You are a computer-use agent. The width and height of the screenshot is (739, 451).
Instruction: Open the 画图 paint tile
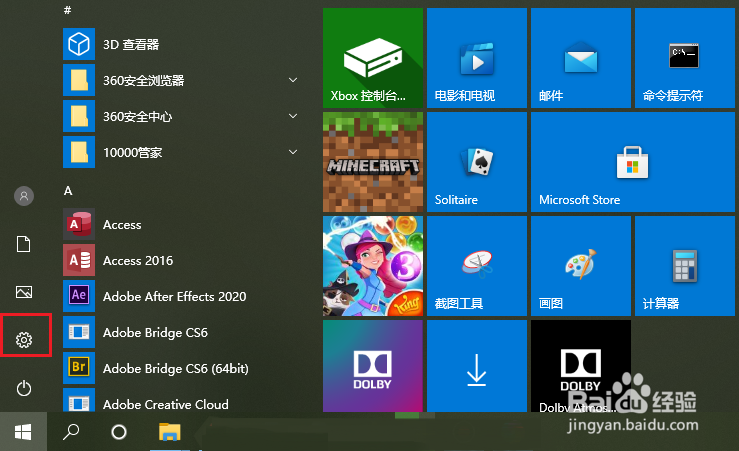coord(581,266)
